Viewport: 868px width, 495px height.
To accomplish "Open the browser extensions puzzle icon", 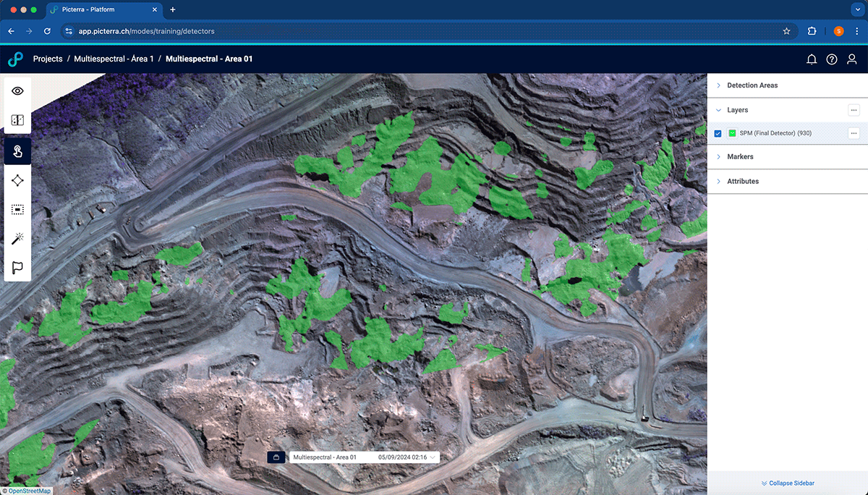I will point(812,31).
